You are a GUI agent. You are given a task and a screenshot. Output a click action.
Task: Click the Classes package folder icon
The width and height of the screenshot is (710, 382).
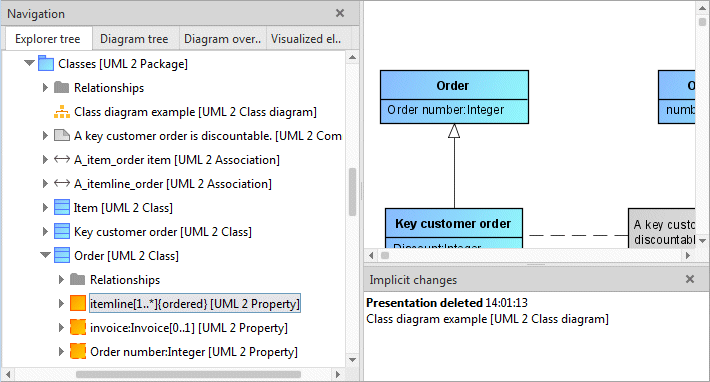[46, 64]
